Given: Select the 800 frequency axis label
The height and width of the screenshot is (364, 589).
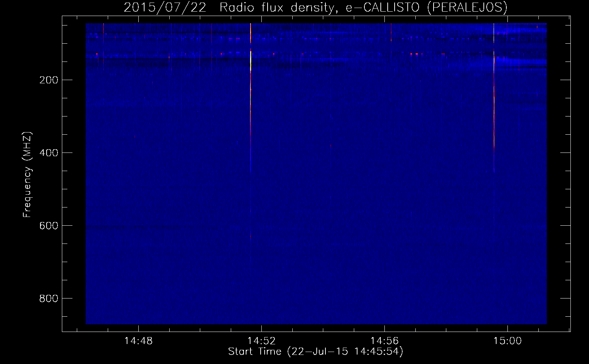Looking at the screenshot, I should [48, 298].
